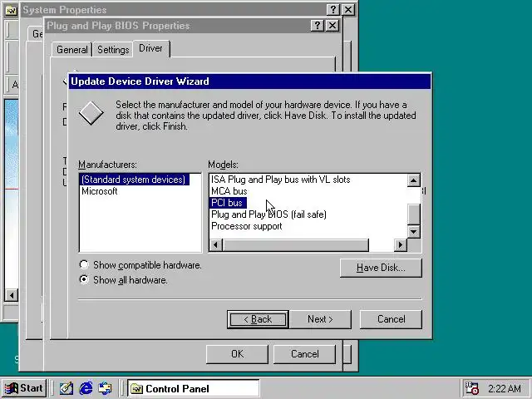The width and height of the screenshot is (532, 399).
Task: Select Processor support model
Action: coord(247,226)
